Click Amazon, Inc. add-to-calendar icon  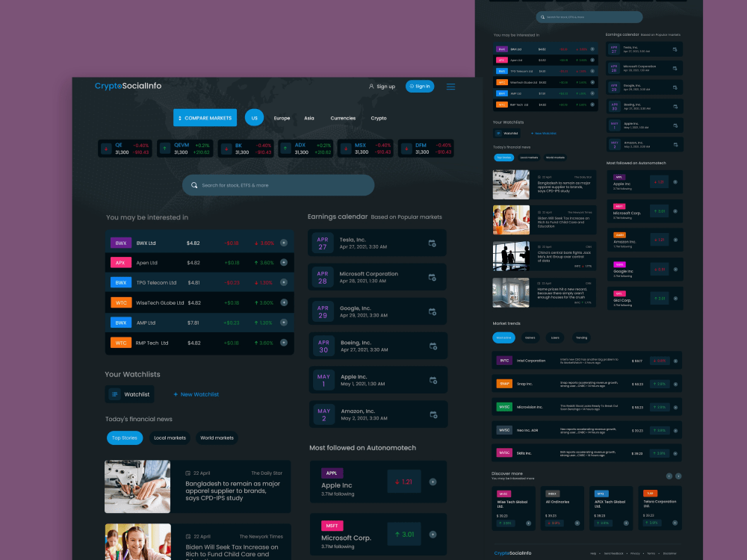tap(433, 414)
